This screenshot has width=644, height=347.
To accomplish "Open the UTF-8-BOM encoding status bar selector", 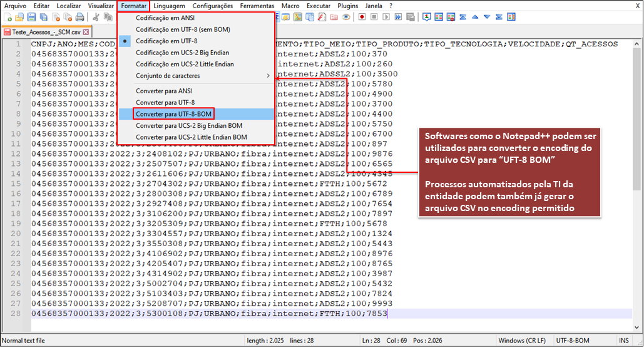I will [x=572, y=340].
